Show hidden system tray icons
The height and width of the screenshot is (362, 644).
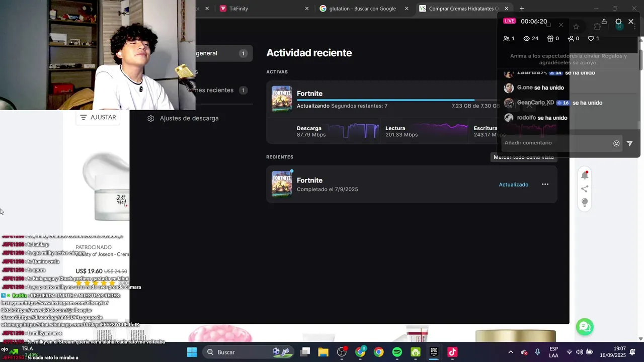coord(511,352)
